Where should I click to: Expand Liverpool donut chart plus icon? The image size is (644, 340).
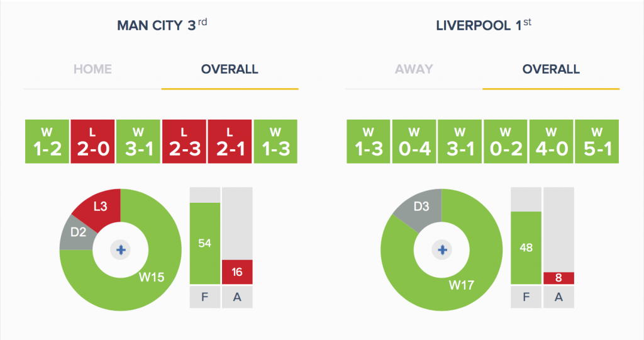point(442,249)
